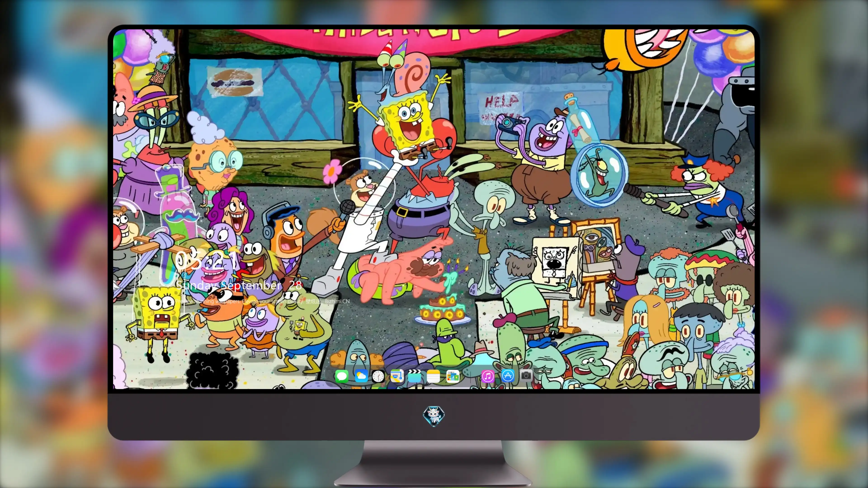Viewport: 868px width, 488px height.
Task: Open the Maps app in the dock
Action: 397,376
